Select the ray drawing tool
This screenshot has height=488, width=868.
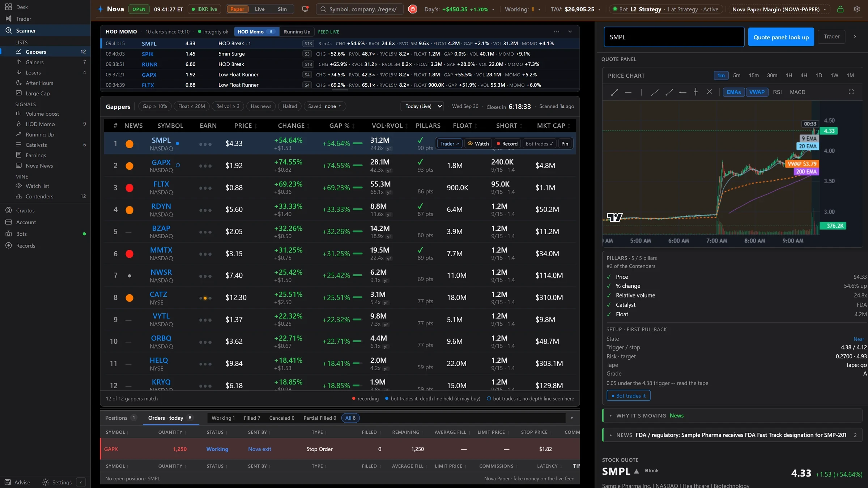point(669,92)
